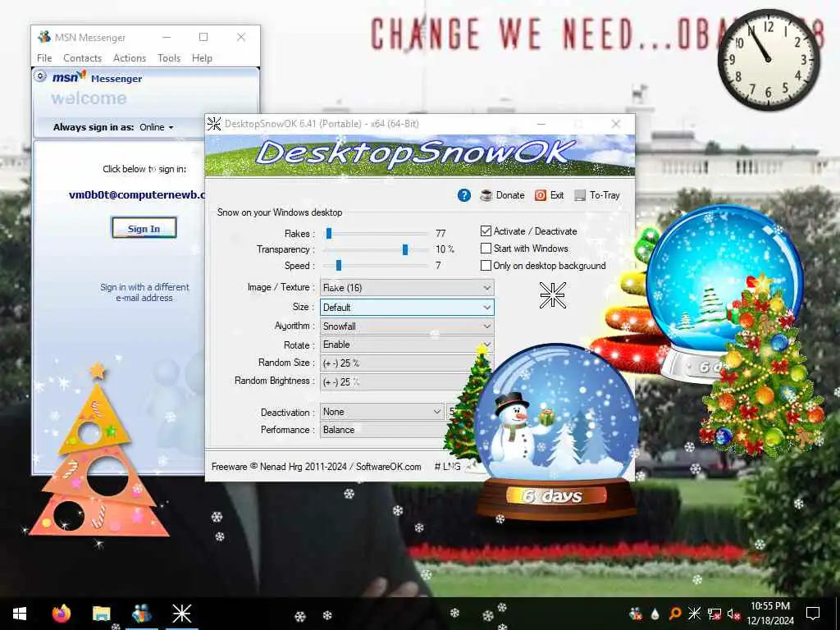Check Only on desktop background option
The height and width of the screenshot is (630, 840).
486,265
